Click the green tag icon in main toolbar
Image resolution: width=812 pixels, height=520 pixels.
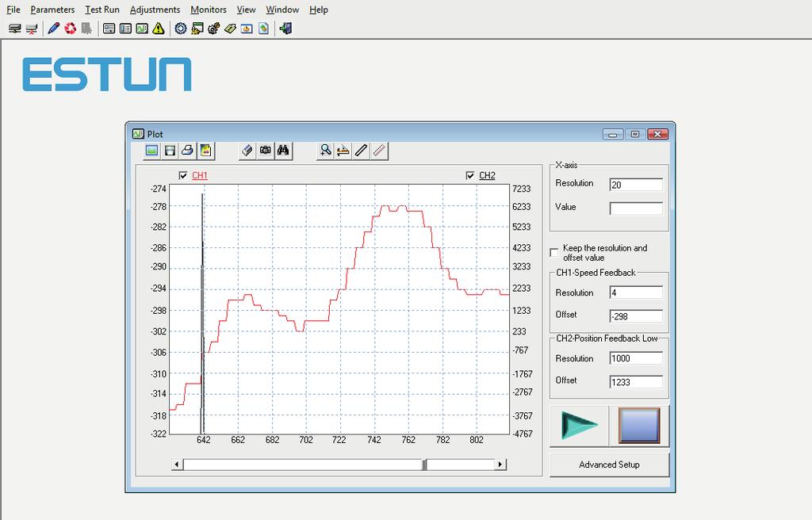tap(230, 29)
